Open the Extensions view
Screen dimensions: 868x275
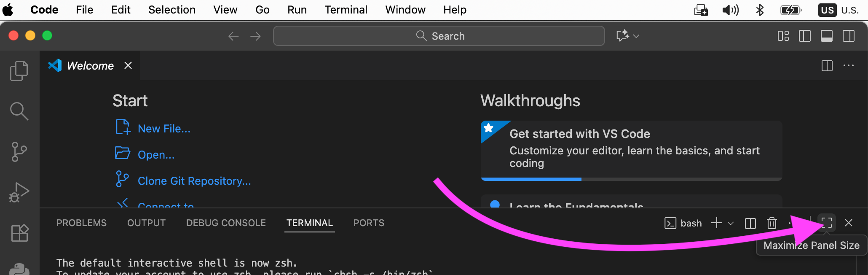click(x=19, y=233)
